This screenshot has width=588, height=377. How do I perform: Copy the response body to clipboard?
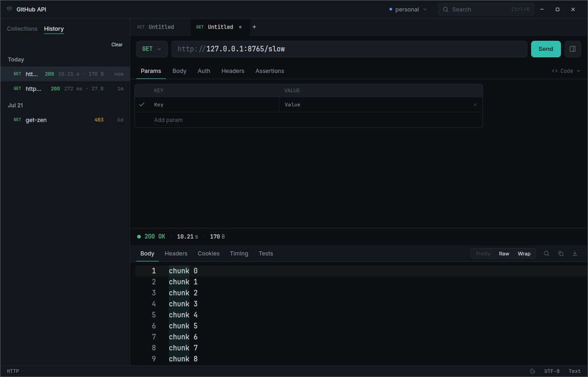point(560,254)
